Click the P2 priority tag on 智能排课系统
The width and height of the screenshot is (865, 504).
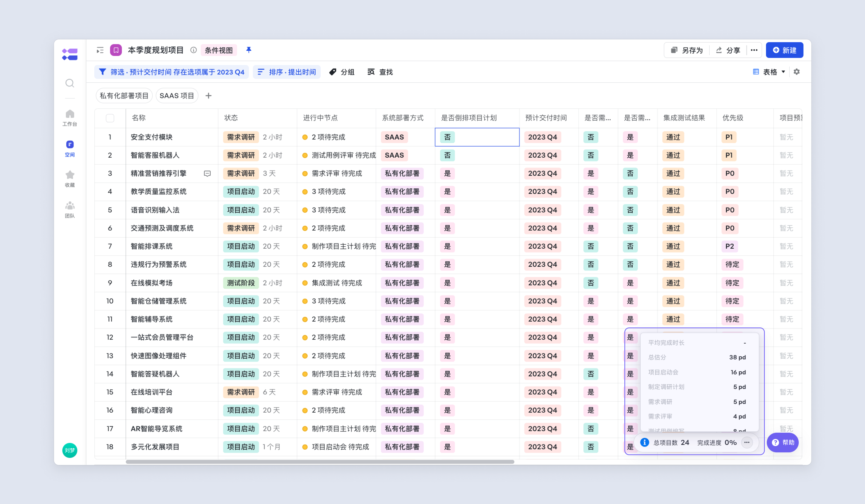tap(730, 246)
